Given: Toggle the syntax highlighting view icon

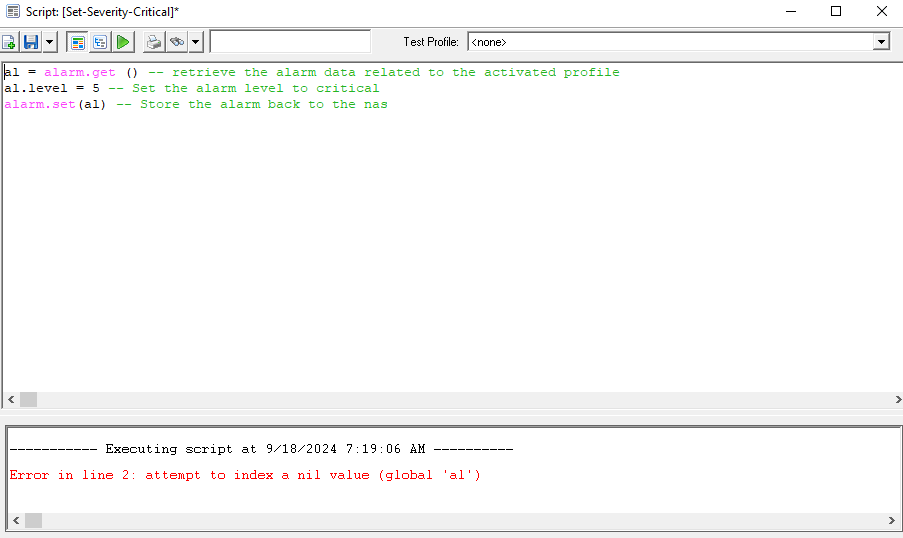Looking at the screenshot, I should coord(78,42).
